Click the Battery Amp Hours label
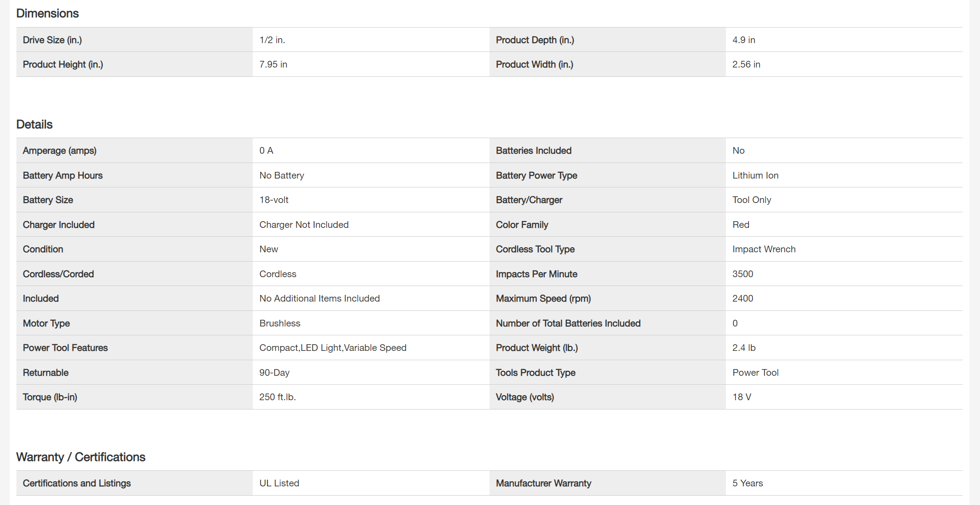 63,175
